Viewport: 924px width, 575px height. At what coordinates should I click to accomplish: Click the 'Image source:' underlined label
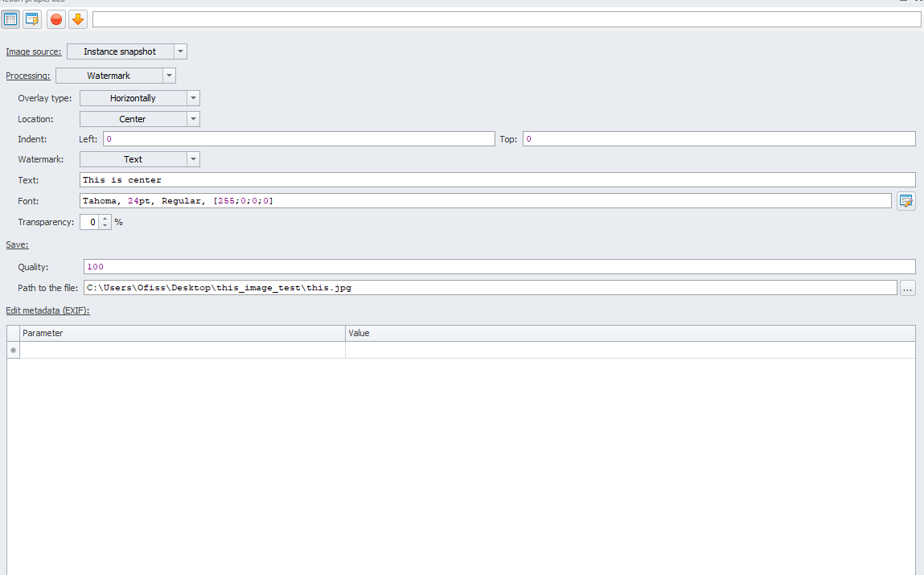point(34,51)
